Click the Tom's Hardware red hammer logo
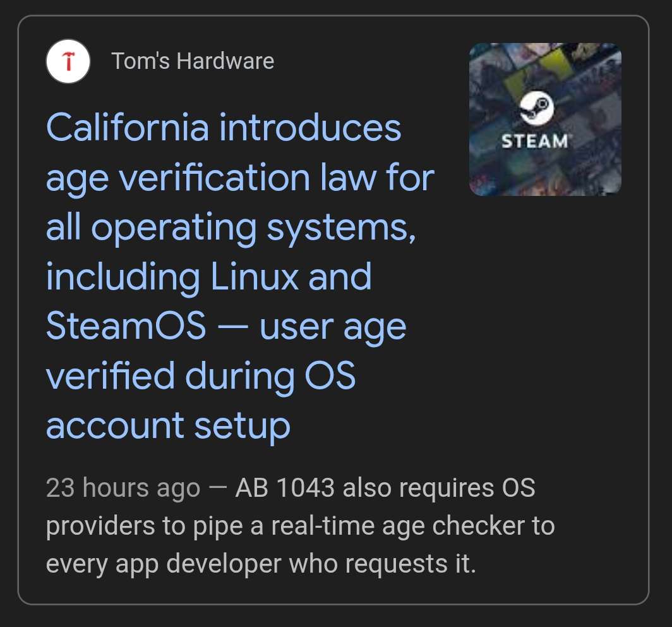The height and width of the screenshot is (627, 672). tap(68, 62)
